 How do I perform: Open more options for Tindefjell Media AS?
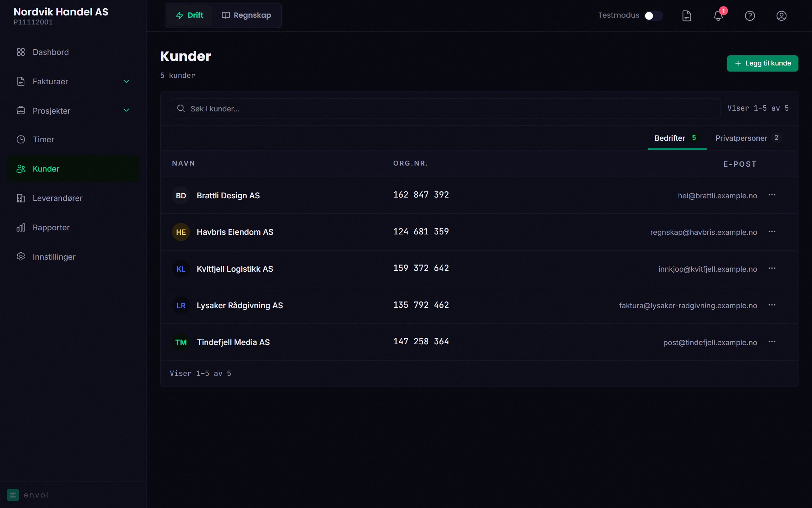pyautogui.click(x=772, y=342)
